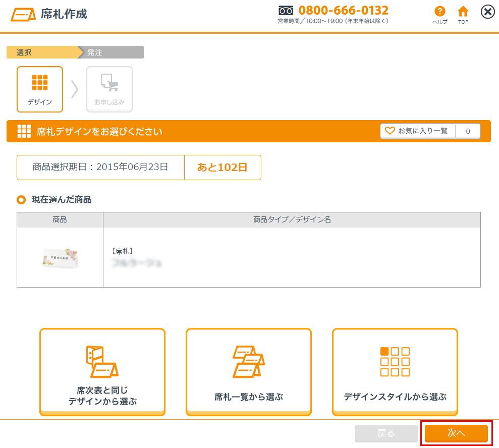Click the 現在選んだ商品 orange circle marker
This screenshot has width=499, height=448.
[21, 200]
